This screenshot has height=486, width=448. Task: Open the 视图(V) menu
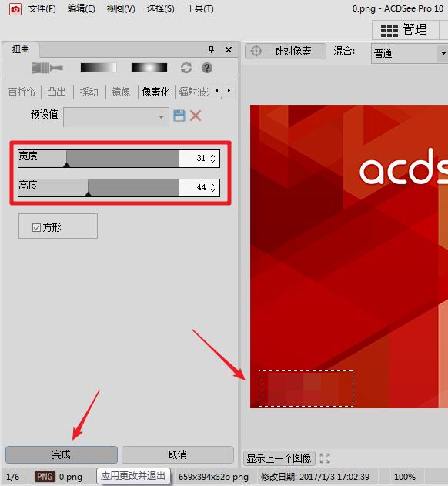click(121, 8)
